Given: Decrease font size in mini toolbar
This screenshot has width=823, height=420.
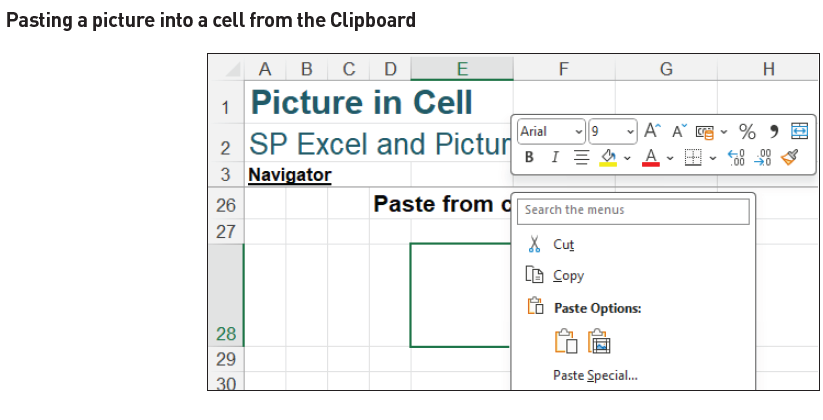Looking at the screenshot, I should pos(679,131).
